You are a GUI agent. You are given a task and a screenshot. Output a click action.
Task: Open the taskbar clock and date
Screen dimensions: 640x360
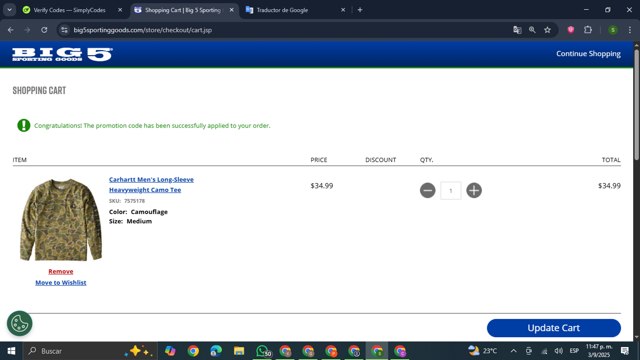(x=599, y=351)
